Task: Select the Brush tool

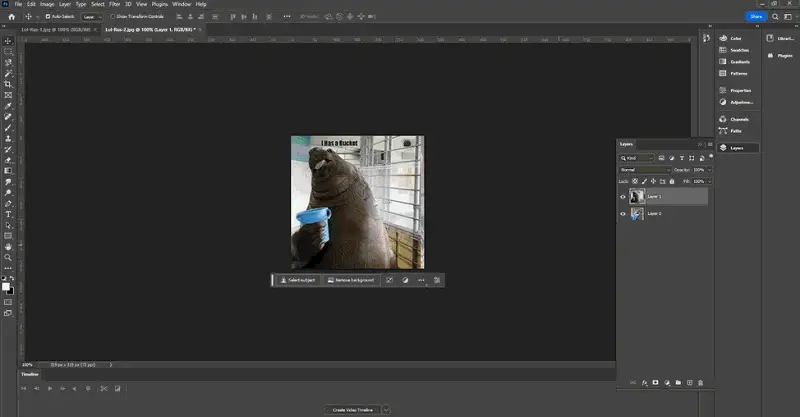Action: point(8,128)
